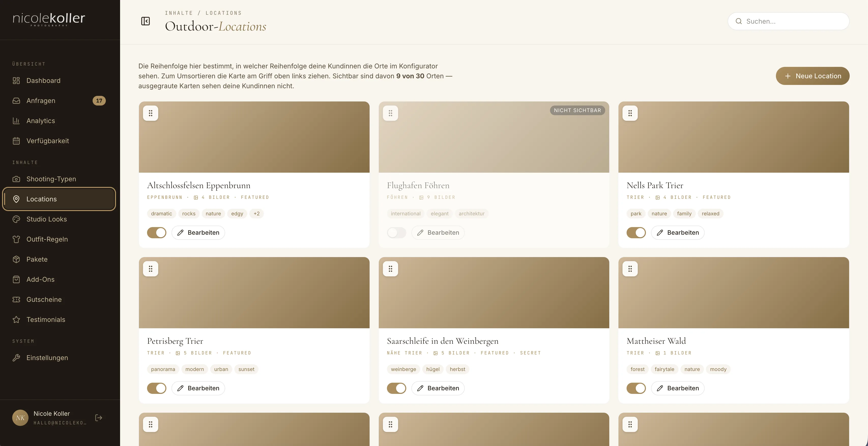The image size is (868, 446).
Task: Open the Add-Ons menu item
Action: [59, 279]
